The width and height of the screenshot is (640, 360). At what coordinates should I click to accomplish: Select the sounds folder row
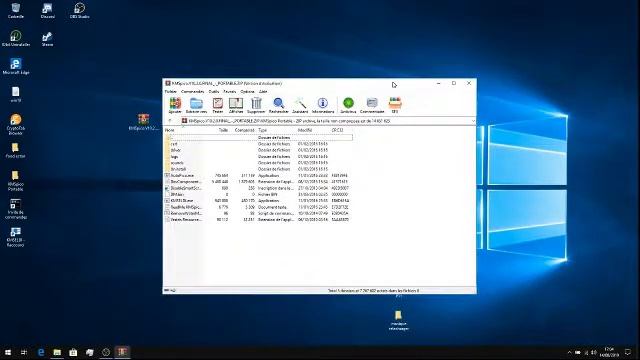pyautogui.click(x=258, y=163)
